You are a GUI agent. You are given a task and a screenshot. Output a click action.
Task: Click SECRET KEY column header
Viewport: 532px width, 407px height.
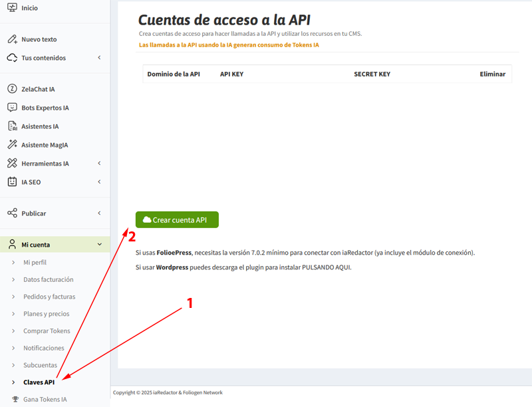coord(372,74)
